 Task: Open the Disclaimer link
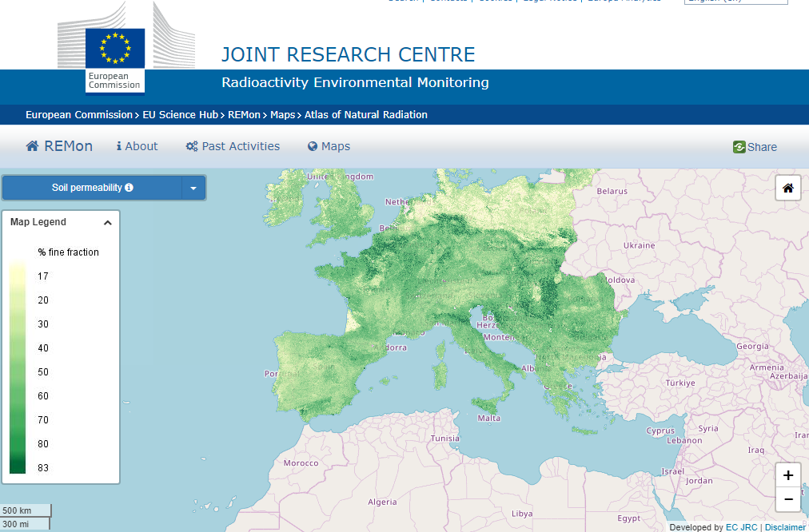785,527
